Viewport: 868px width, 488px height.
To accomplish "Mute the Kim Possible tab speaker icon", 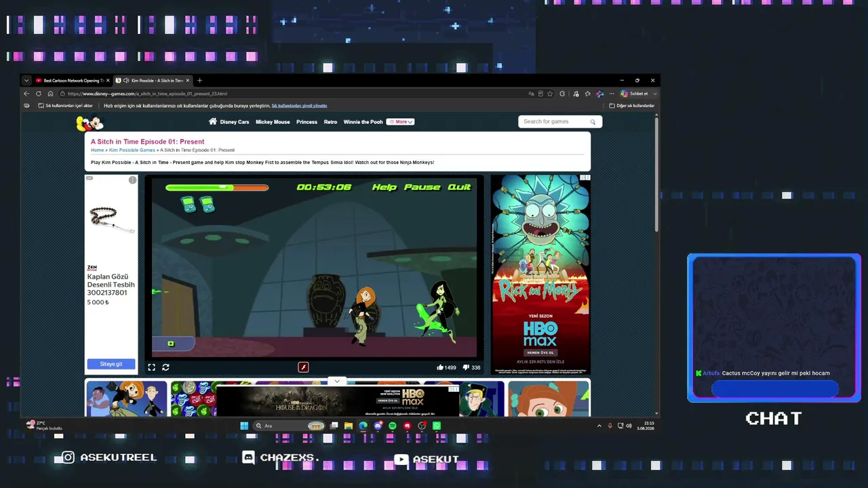I will [126, 81].
